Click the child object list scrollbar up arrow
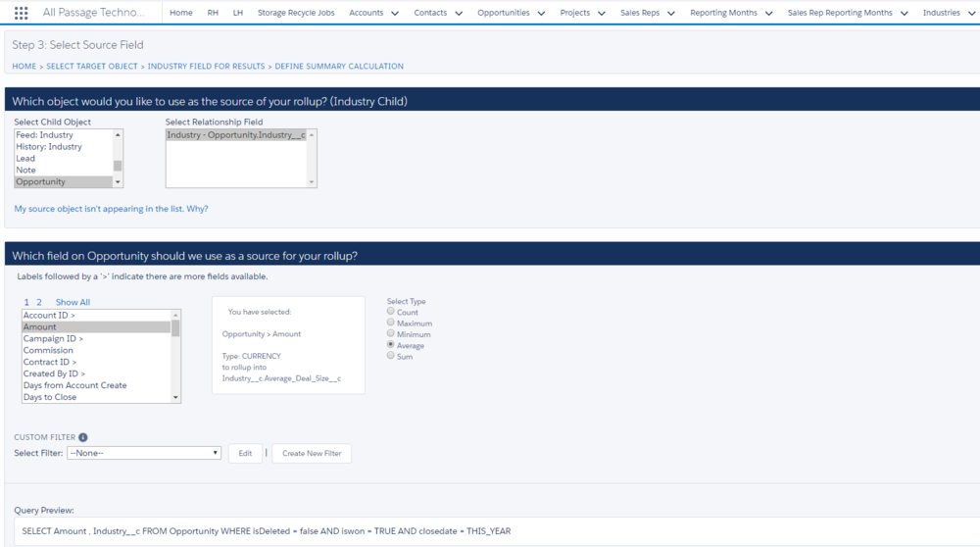Image resolution: width=980 pixels, height=547 pixels. 118,135
